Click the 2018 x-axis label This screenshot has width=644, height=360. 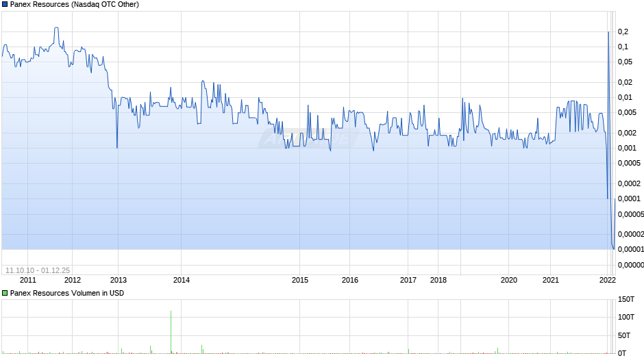point(438,280)
